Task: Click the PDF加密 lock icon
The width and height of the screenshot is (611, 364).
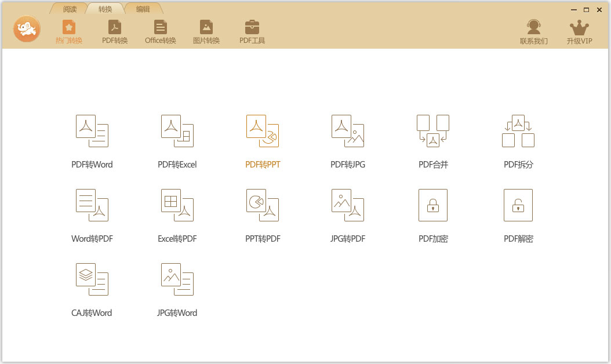Action: click(x=433, y=205)
